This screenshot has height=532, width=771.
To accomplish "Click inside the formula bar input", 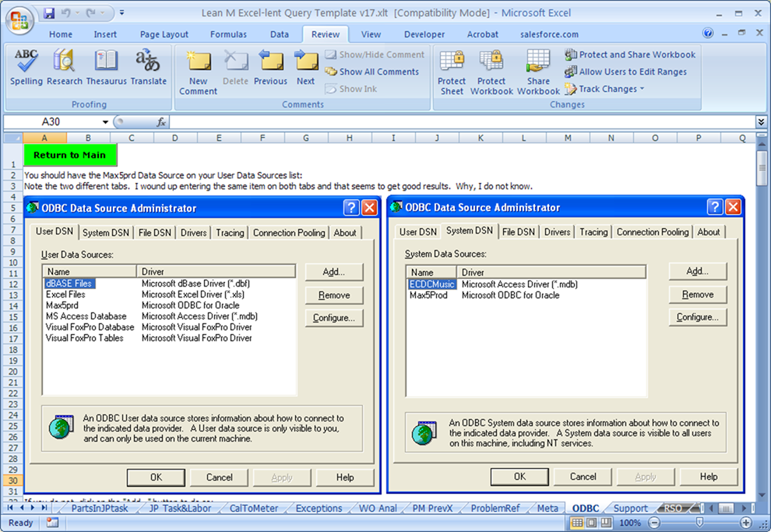I will tap(461, 122).
